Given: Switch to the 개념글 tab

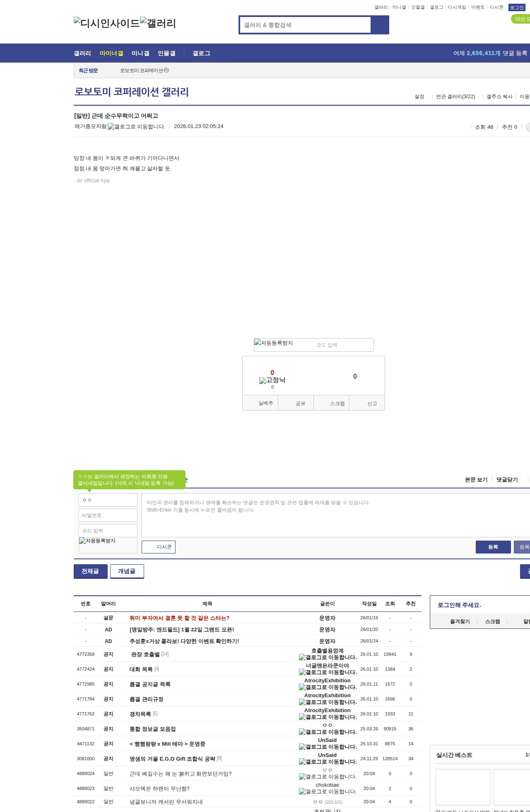Looking at the screenshot, I should (127, 571).
